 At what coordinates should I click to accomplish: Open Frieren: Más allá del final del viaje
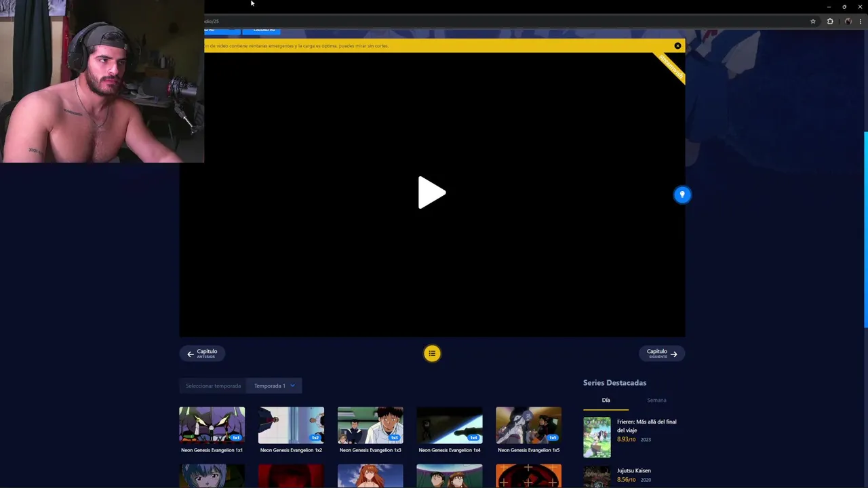tap(646, 426)
